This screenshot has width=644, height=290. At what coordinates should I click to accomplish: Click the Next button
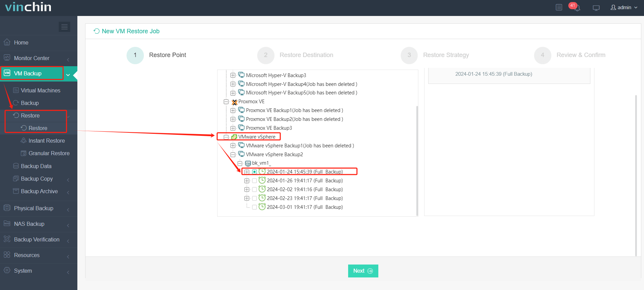363,271
